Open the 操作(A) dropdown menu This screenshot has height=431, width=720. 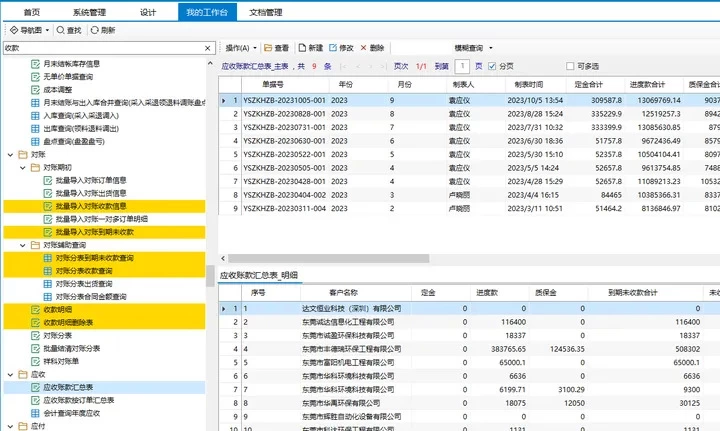coord(241,48)
